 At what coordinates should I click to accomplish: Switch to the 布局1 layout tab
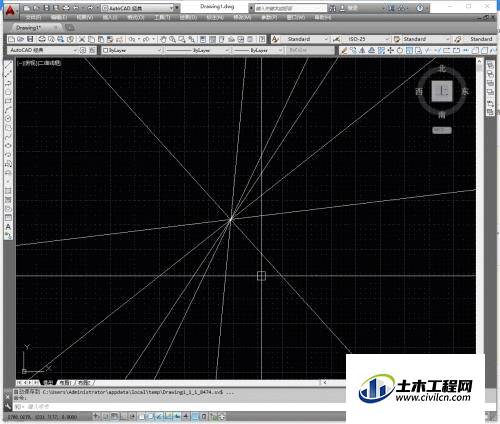(x=65, y=383)
